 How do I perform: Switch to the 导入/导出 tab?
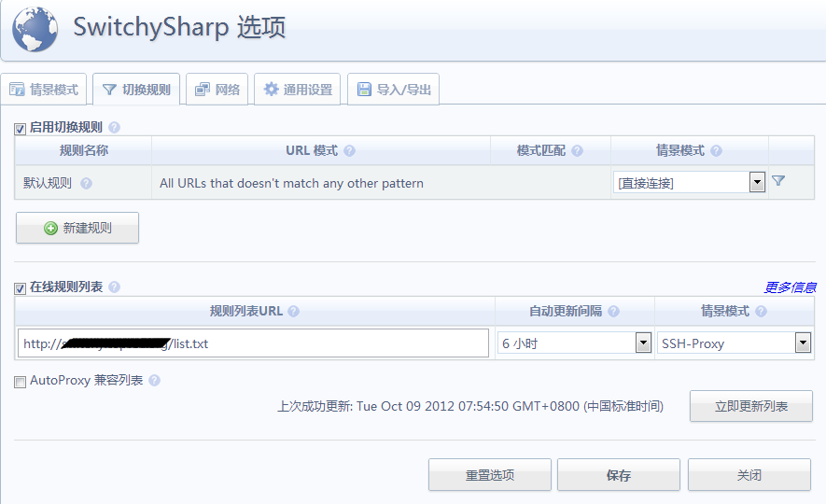[x=394, y=90]
